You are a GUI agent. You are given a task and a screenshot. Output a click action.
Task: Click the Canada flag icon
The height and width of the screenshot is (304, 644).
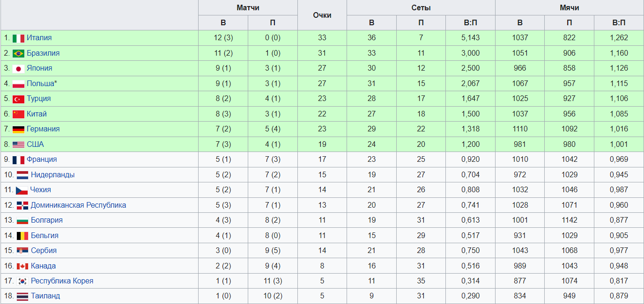[22, 266]
